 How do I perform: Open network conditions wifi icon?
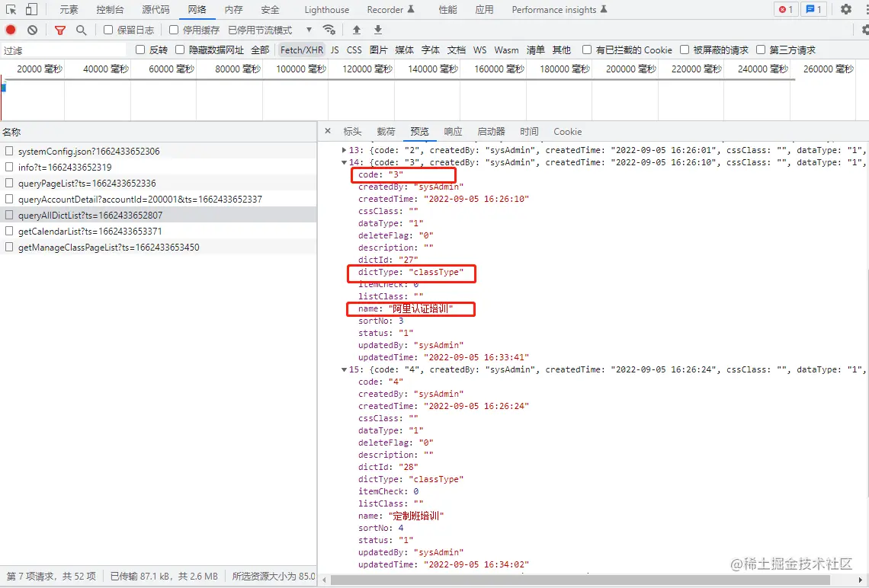click(x=329, y=30)
